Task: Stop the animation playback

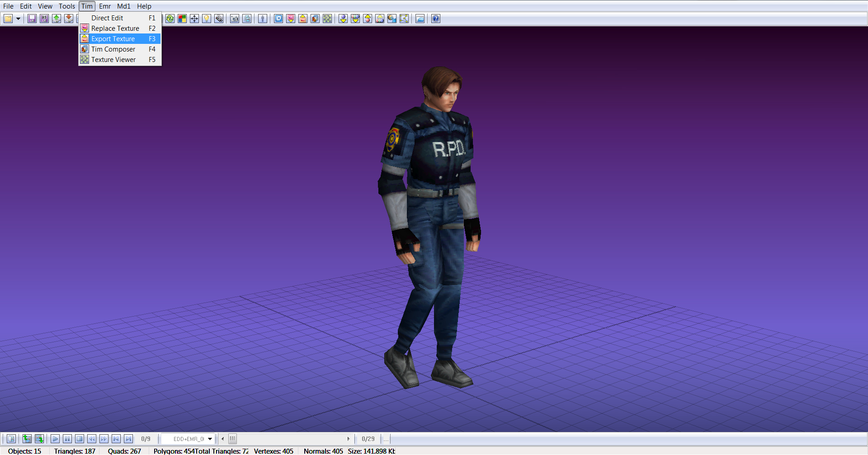Action: 80,439
